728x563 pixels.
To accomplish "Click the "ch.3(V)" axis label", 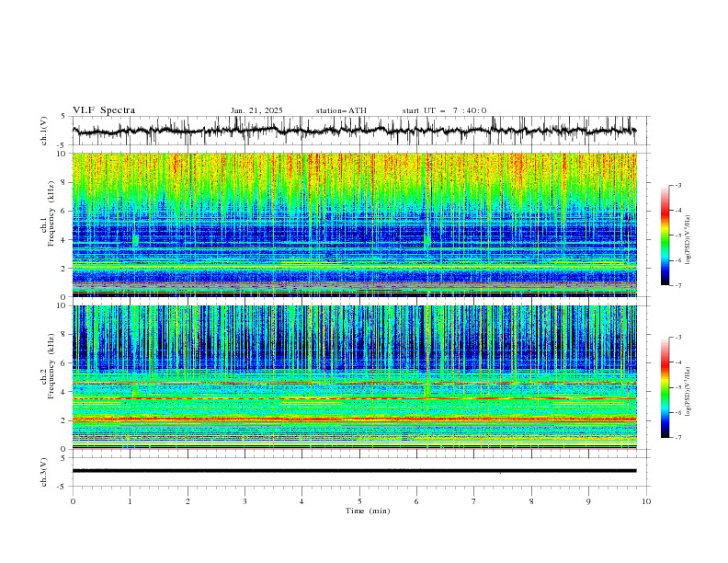I will (x=44, y=472).
